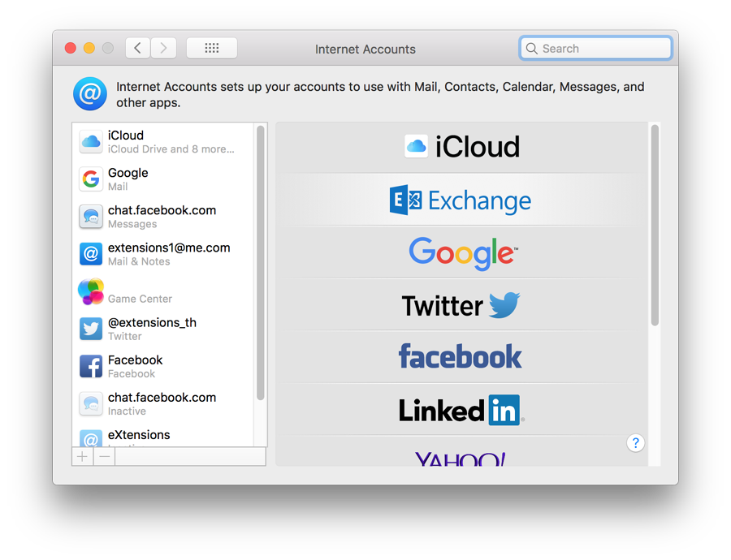Close the Internet Accounts window
The image size is (731, 560).
pyautogui.click(x=71, y=48)
